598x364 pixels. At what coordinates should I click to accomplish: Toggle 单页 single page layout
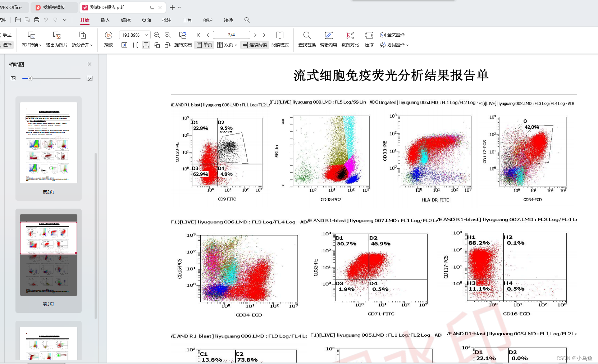204,45
